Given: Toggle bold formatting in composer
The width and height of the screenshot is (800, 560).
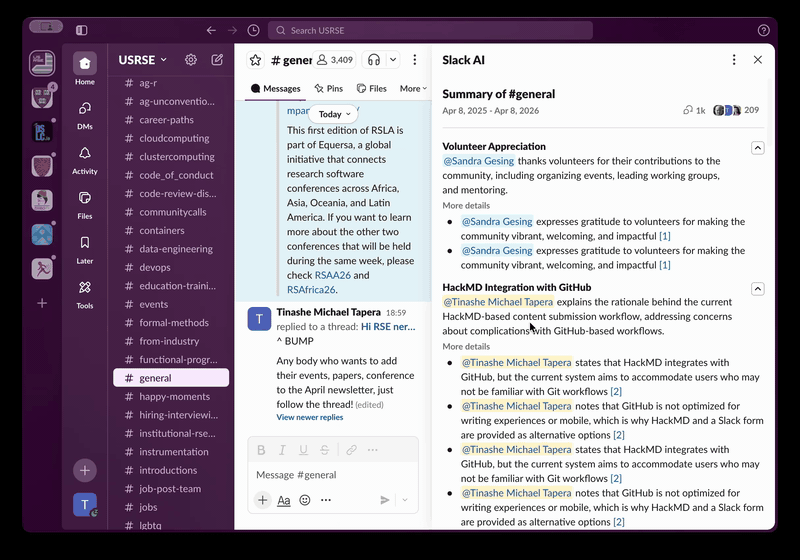Looking at the screenshot, I should click(x=261, y=450).
